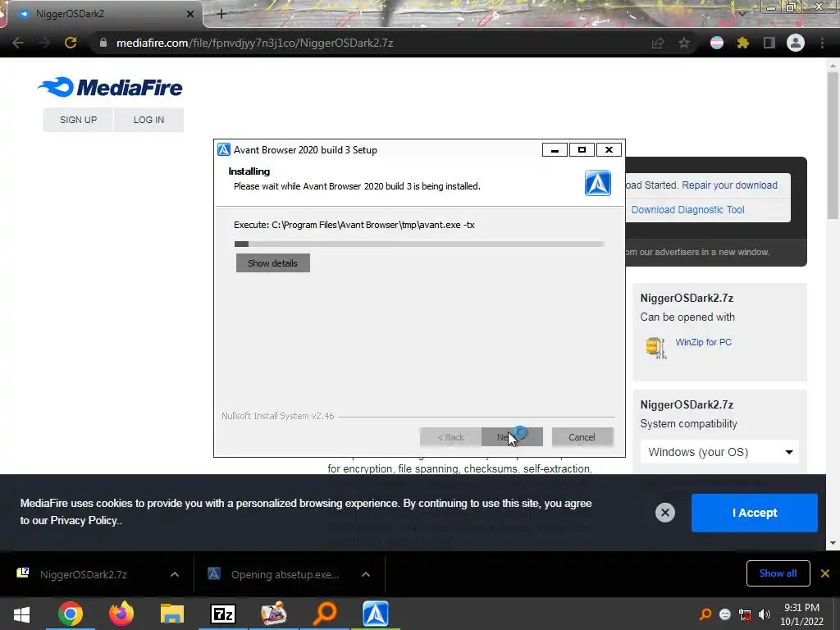
Task: Focus the Chrome address bar
Action: click(375, 43)
